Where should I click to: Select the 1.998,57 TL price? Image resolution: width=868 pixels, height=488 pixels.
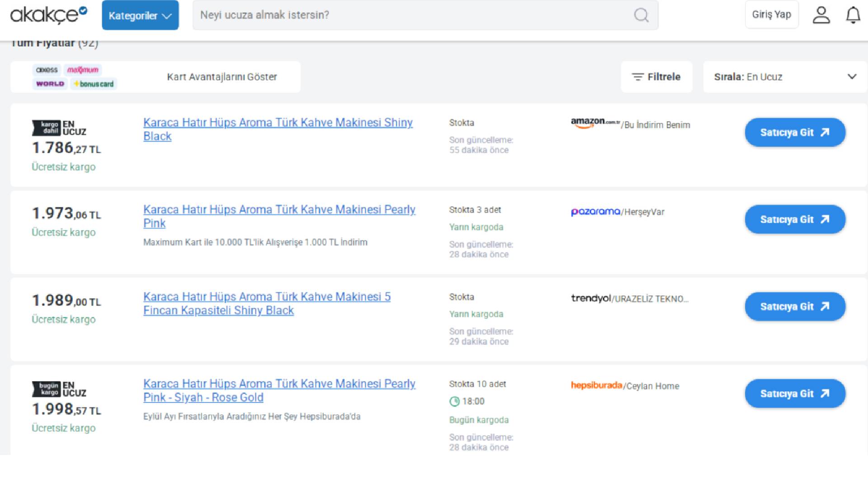[66, 409]
